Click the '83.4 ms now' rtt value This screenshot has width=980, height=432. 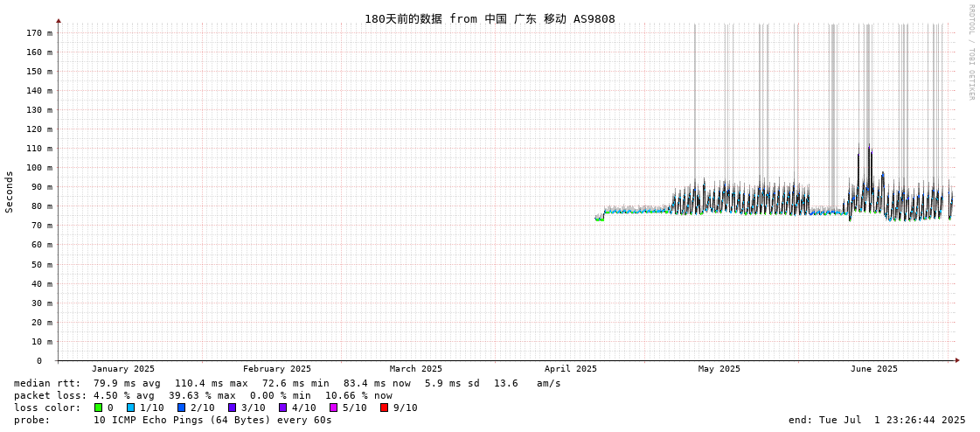(x=377, y=383)
